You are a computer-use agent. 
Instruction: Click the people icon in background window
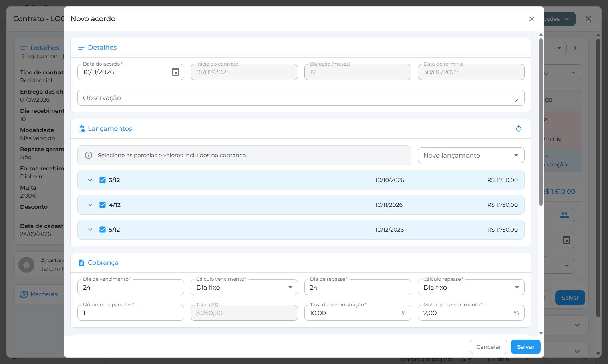tap(564, 215)
